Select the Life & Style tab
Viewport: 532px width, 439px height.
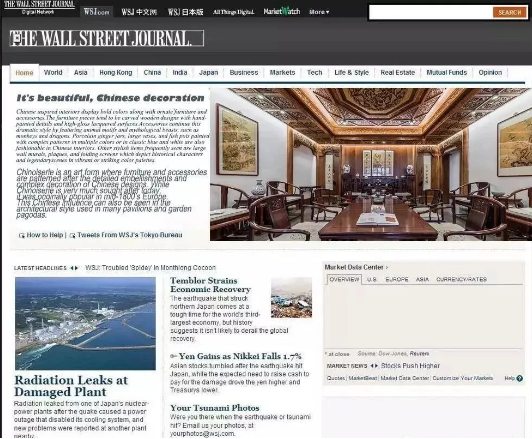click(x=352, y=72)
